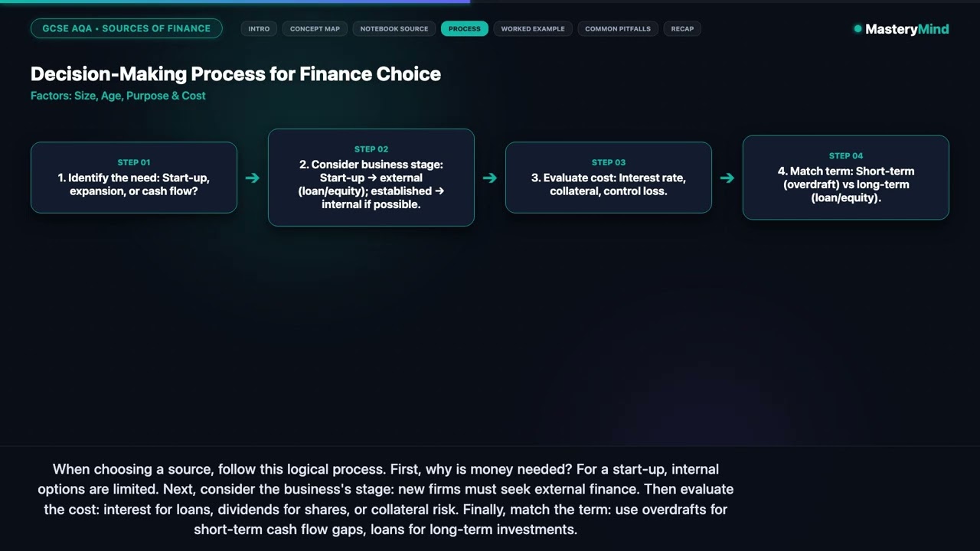980x551 pixels.
Task: Click the top progress bar
Action: 490,2
